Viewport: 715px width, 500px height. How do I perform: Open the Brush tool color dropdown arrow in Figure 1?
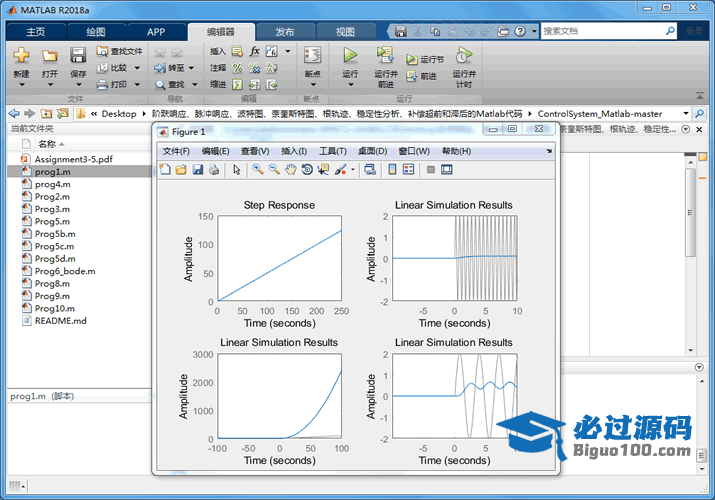click(x=352, y=170)
